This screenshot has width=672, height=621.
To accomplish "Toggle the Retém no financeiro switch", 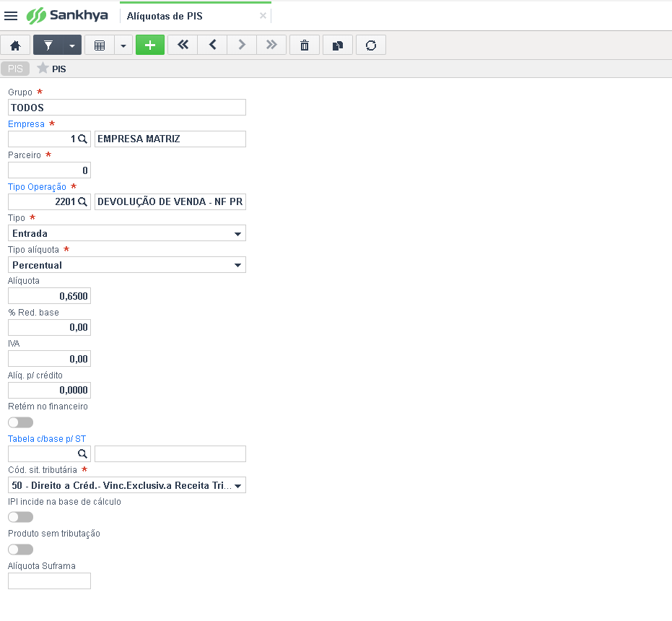I will pos(20,422).
